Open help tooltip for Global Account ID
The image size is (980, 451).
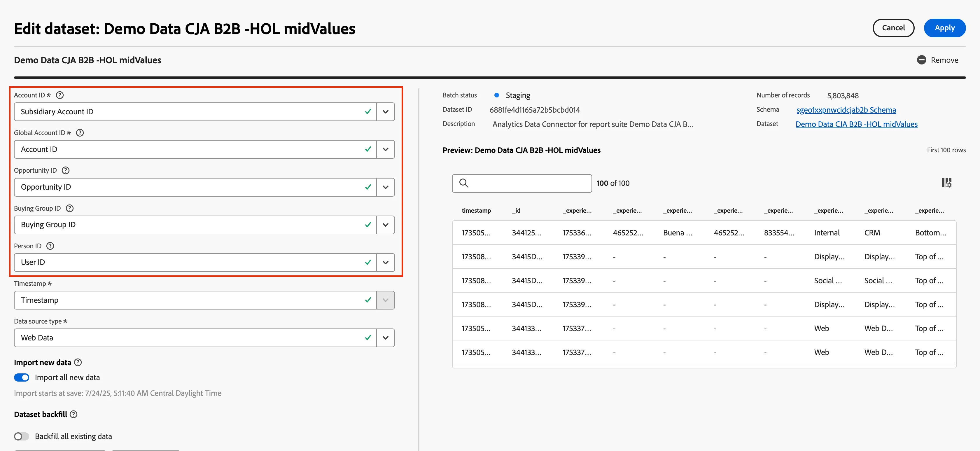point(80,133)
